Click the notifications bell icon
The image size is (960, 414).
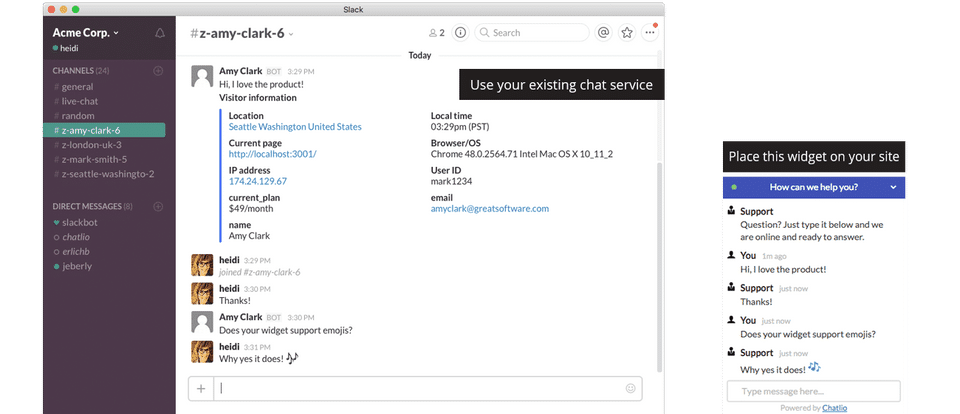[x=160, y=33]
